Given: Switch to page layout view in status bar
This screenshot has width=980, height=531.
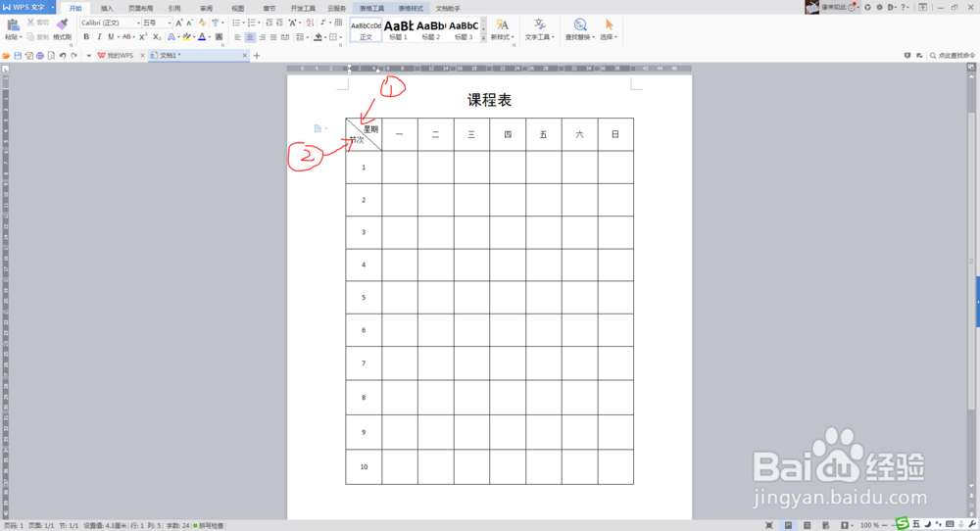Looking at the screenshot, I should pos(788,525).
